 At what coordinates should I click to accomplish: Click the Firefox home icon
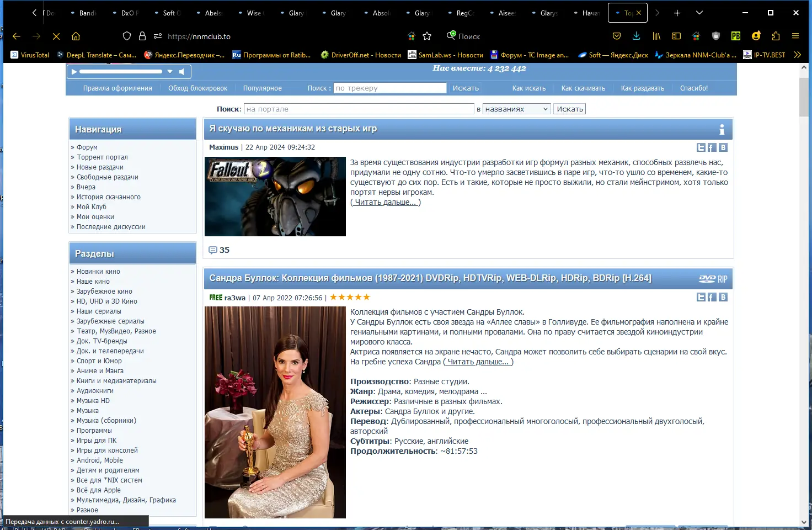click(76, 36)
